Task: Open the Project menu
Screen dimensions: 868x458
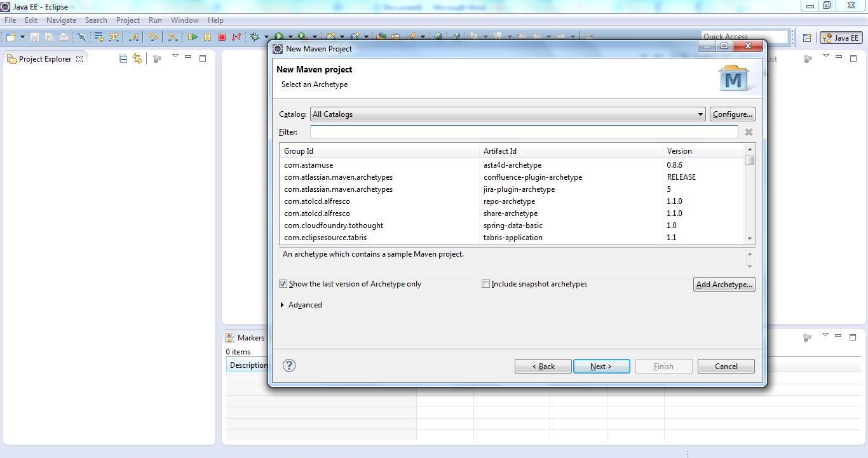Action: coord(128,20)
